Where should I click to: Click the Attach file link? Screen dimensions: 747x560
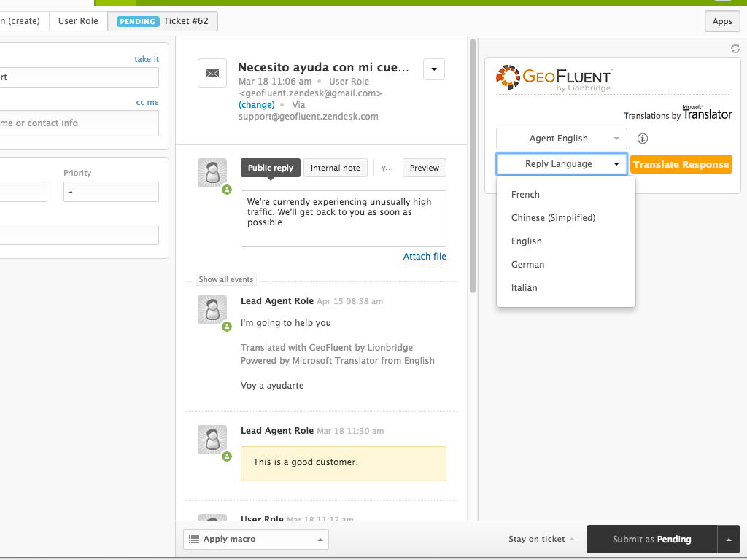coord(425,257)
